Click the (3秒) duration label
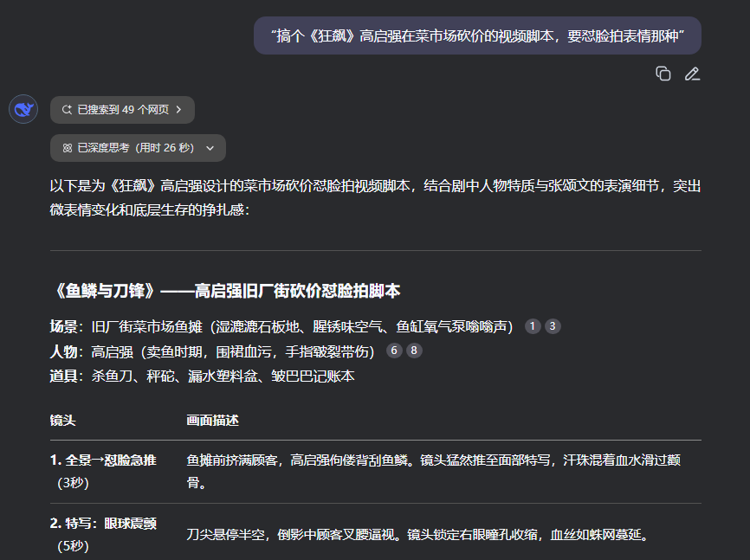 pyautogui.click(x=74, y=483)
